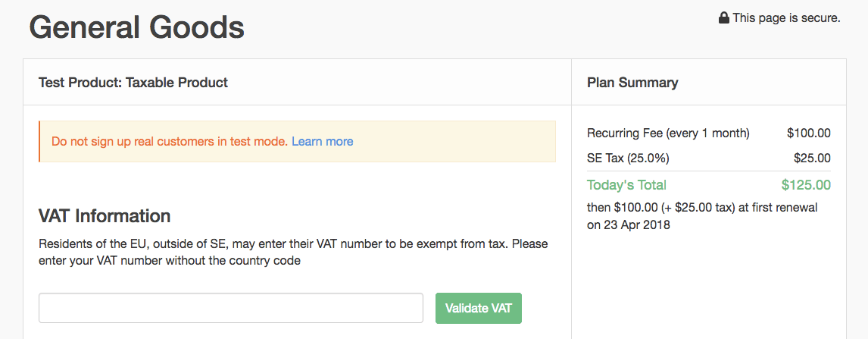Viewport: 868px width, 339px height.
Task: Click the VAT Information heading
Action: [x=105, y=216]
